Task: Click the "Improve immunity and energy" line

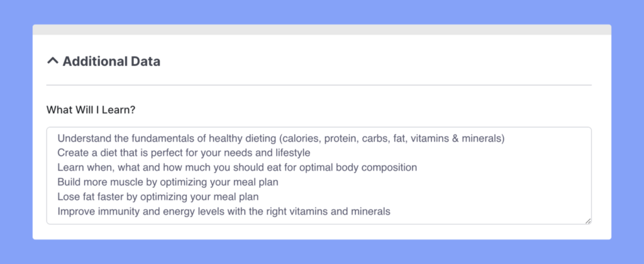Action: click(223, 212)
